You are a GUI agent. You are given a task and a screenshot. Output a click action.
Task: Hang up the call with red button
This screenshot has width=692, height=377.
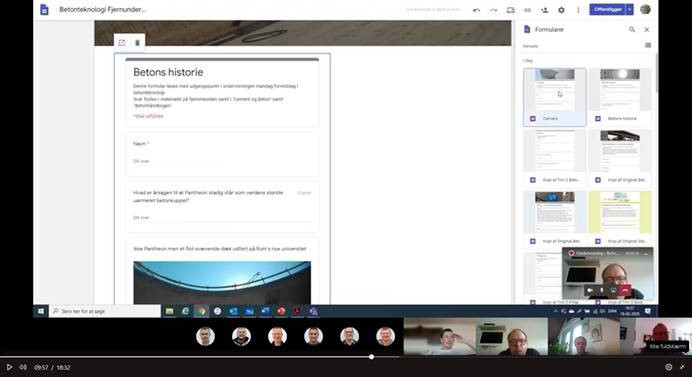click(625, 290)
